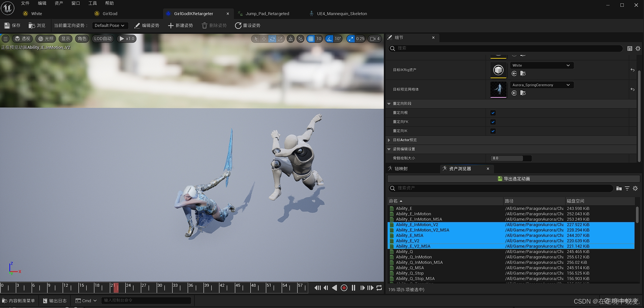The image size is (644, 308).
Task: Open the Details panel settings gear
Action: 638,49
